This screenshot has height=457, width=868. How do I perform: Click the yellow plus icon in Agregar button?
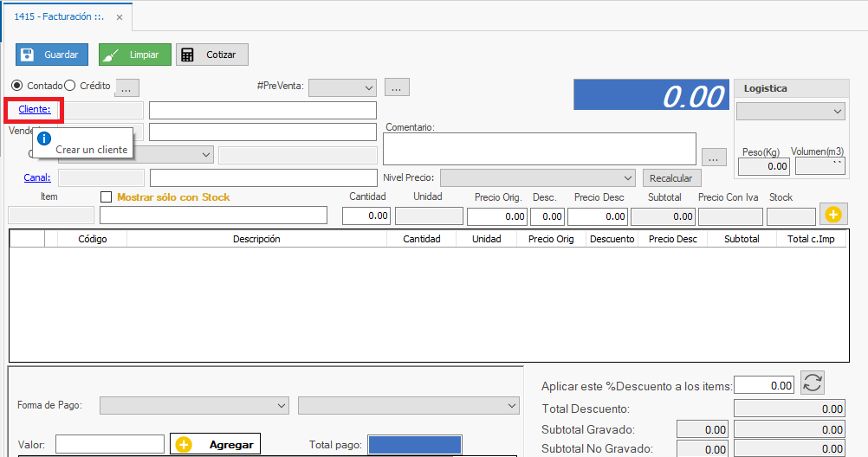coord(184,444)
